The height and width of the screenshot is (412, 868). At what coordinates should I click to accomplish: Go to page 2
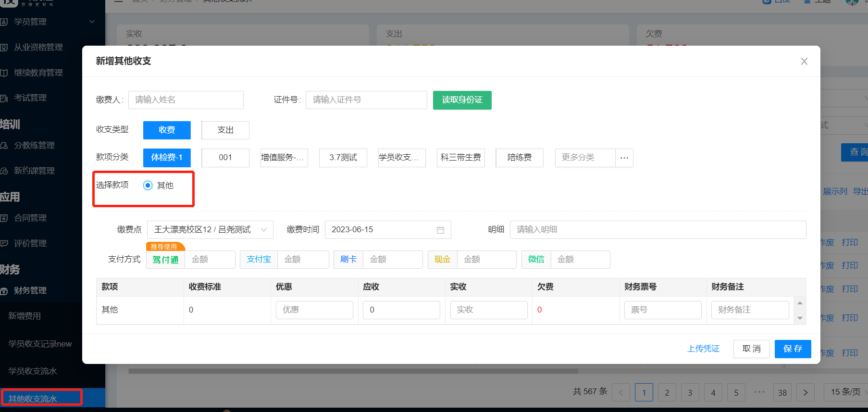pyautogui.click(x=667, y=392)
